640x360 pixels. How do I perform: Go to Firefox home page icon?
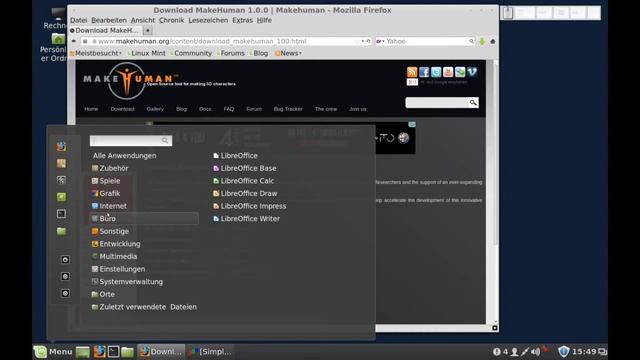493,41
